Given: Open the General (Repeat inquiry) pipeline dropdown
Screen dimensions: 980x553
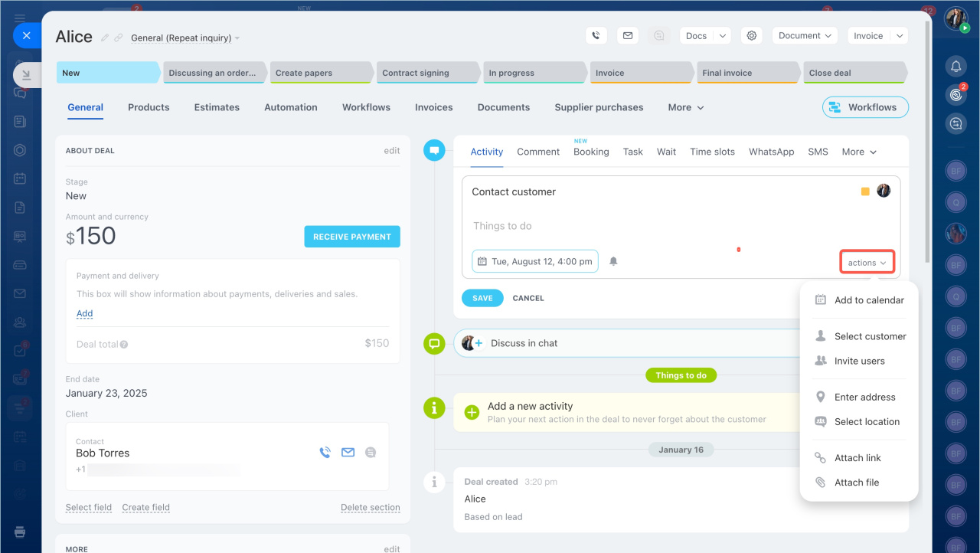Looking at the screenshot, I should [x=185, y=38].
